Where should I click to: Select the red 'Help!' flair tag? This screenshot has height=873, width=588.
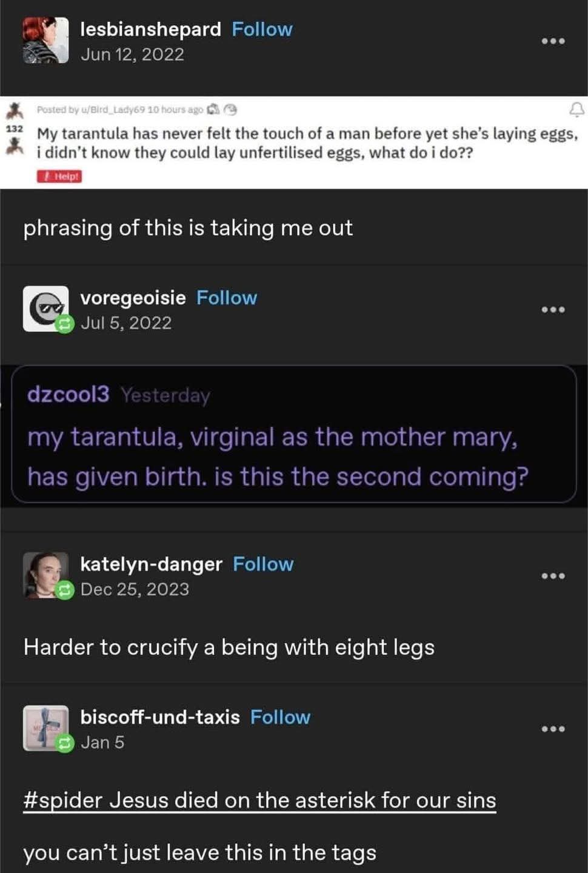coord(59,176)
